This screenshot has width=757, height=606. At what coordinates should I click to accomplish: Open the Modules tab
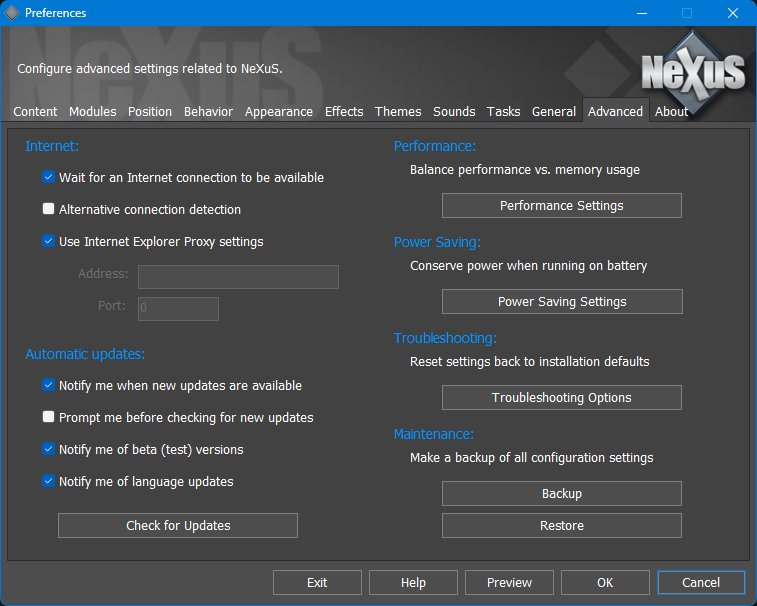click(92, 112)
